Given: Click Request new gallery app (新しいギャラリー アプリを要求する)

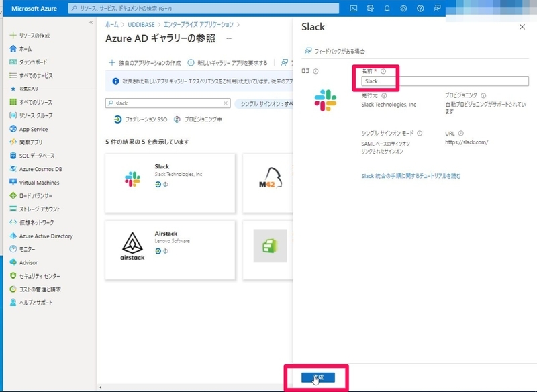Looking at the screenshot, I should point(228,63).
